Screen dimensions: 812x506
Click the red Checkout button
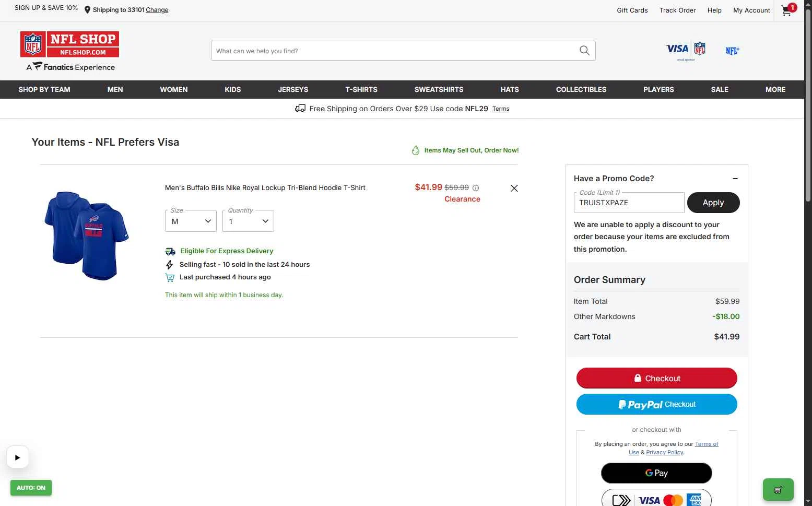pyautogui.click(x=657, y=378)
